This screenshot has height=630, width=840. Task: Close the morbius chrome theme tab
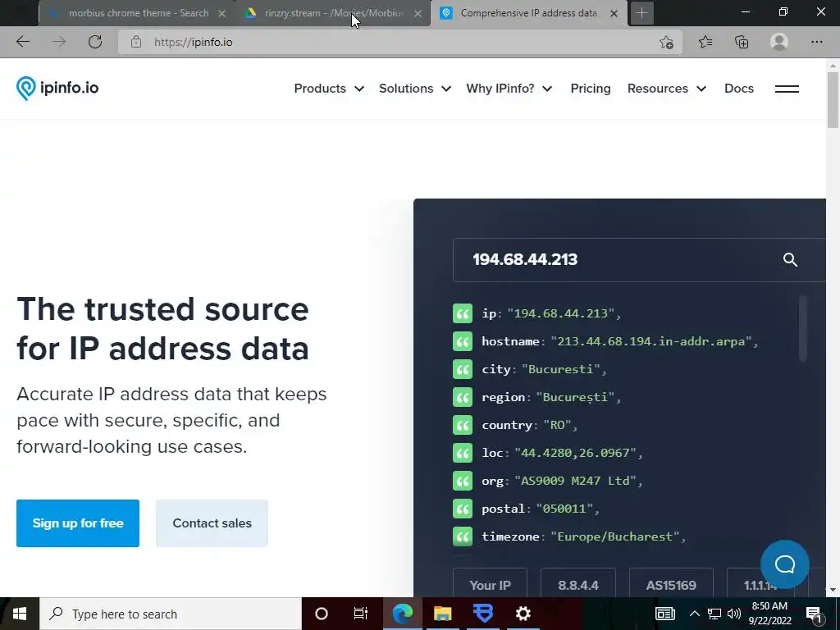(x=221, y=13)
